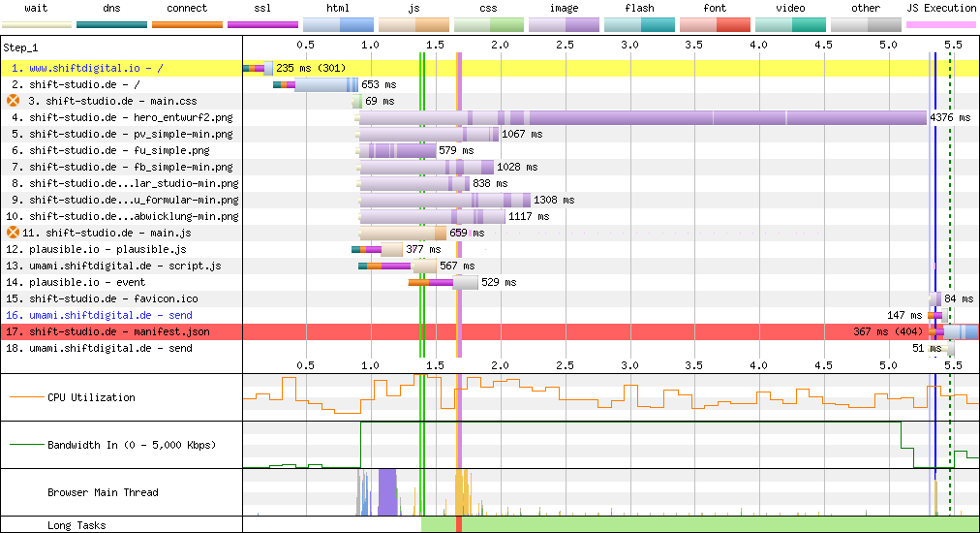980x533 pixels.
Task: Select request 12 plausible.js label
Action: pyautogui.click(x=96, y=249)
